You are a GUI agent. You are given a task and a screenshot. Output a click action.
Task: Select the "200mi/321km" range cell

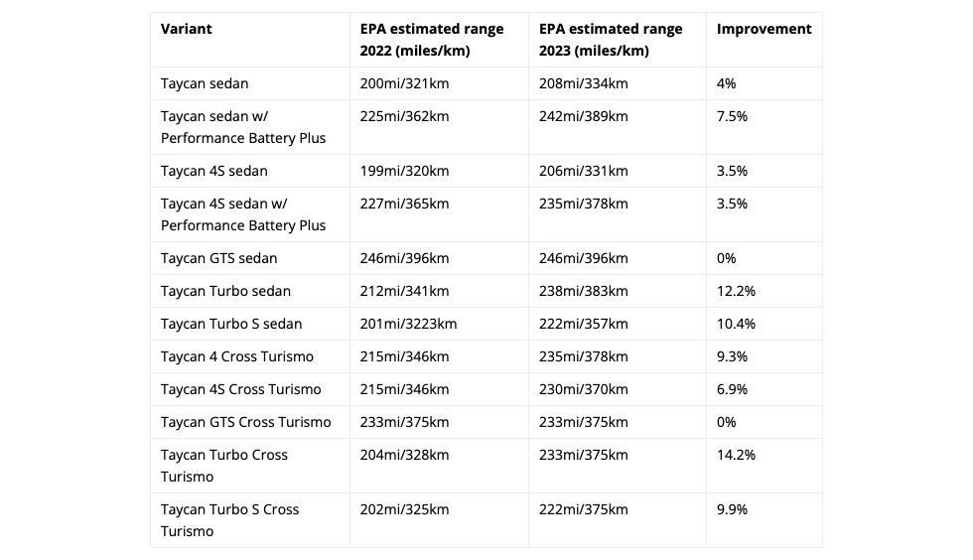[404, 83]
